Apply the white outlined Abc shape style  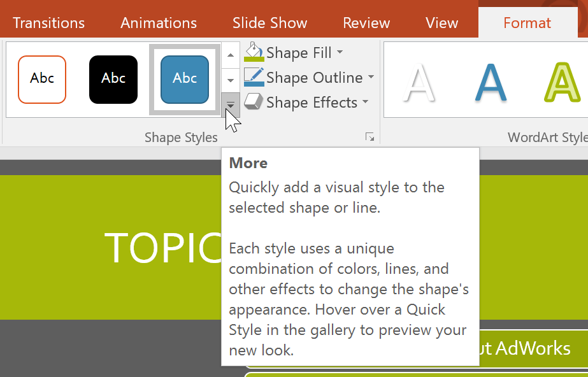point(41,79)
